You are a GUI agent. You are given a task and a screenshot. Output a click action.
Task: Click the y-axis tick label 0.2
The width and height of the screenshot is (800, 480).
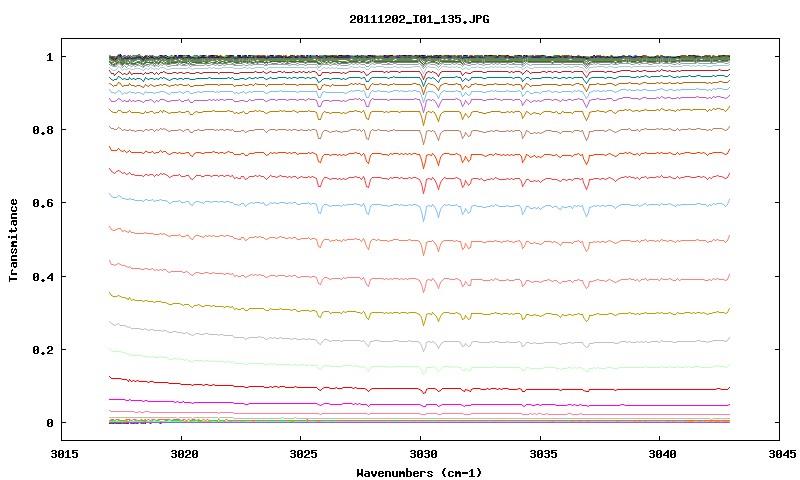[43, 350]
